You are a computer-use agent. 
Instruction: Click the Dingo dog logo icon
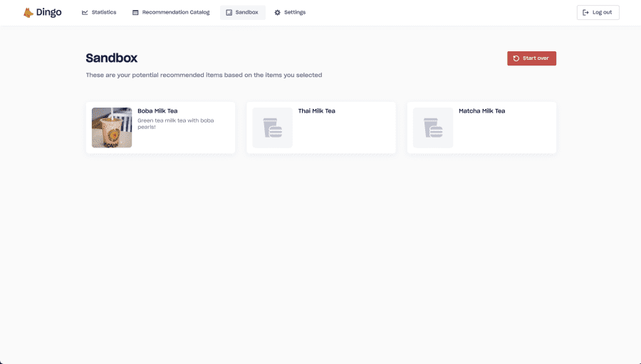[28, 13]
